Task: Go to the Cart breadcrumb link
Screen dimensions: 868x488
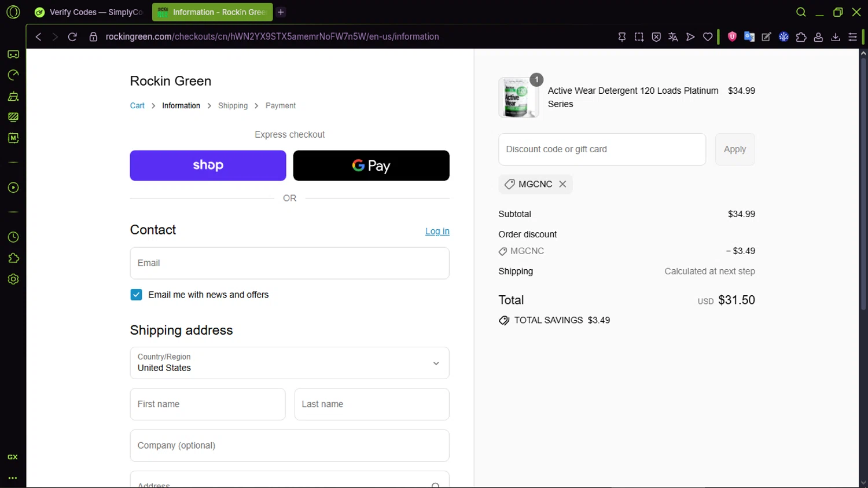Action: [137, 106]
